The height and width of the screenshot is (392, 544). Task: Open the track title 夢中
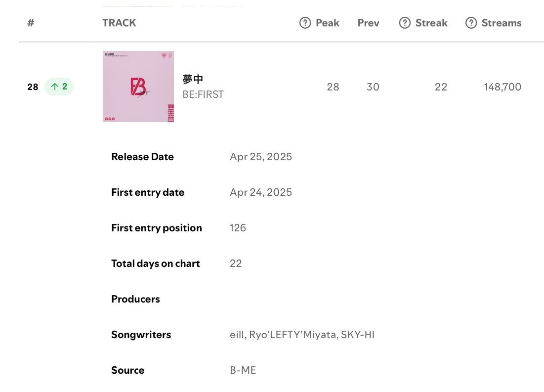(193, 79)
